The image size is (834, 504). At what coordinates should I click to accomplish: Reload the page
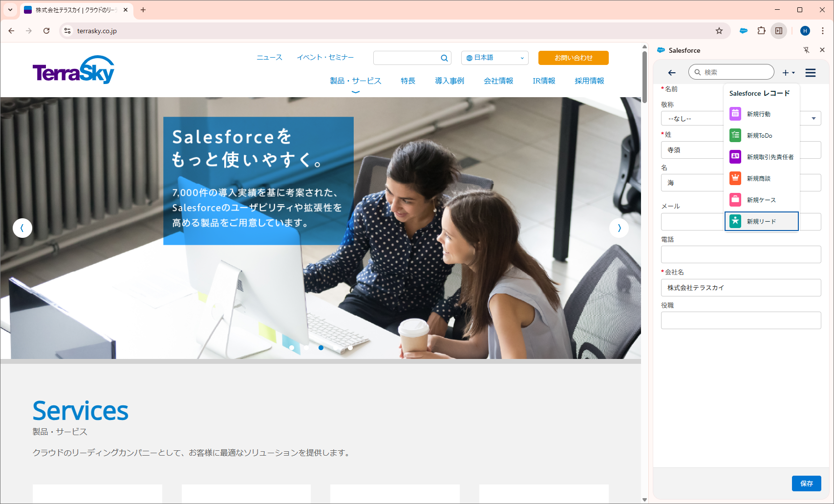click(x=46, y=31)
